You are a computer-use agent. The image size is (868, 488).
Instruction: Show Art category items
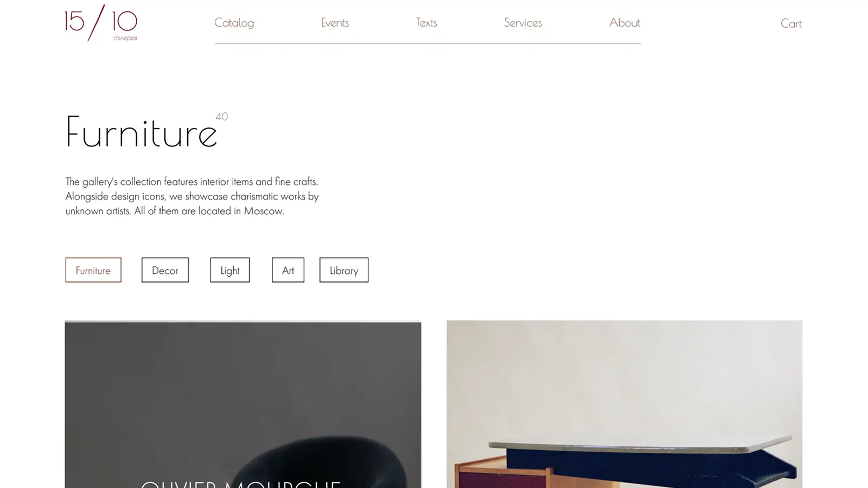click(288, 270)
